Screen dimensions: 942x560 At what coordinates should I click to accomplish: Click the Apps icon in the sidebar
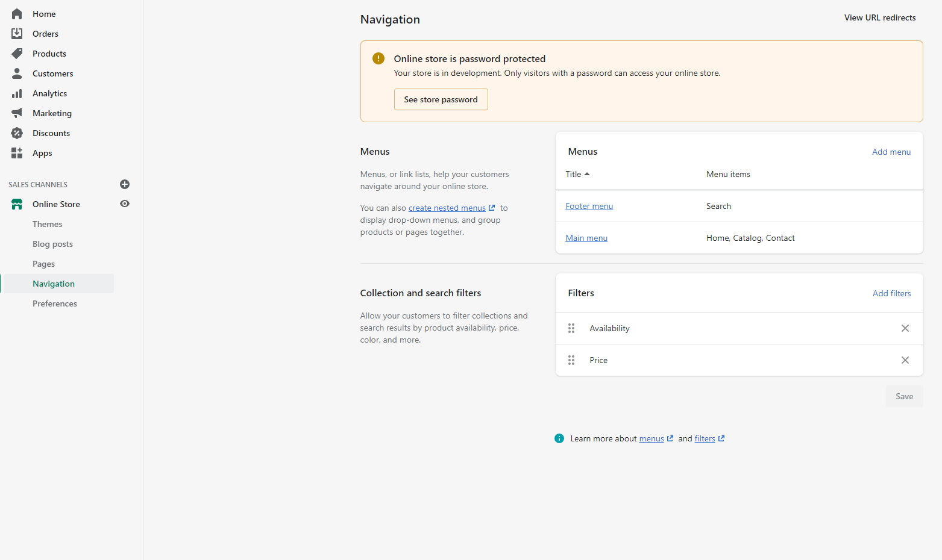17,152
